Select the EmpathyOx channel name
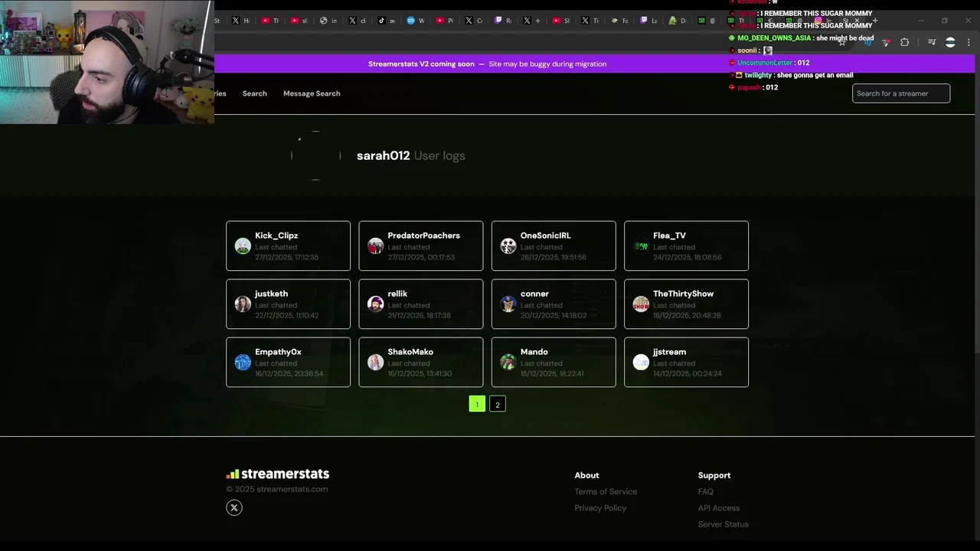The width and height of the screenshot is (980, 551). pyautogui.click(x=278, y=352)
